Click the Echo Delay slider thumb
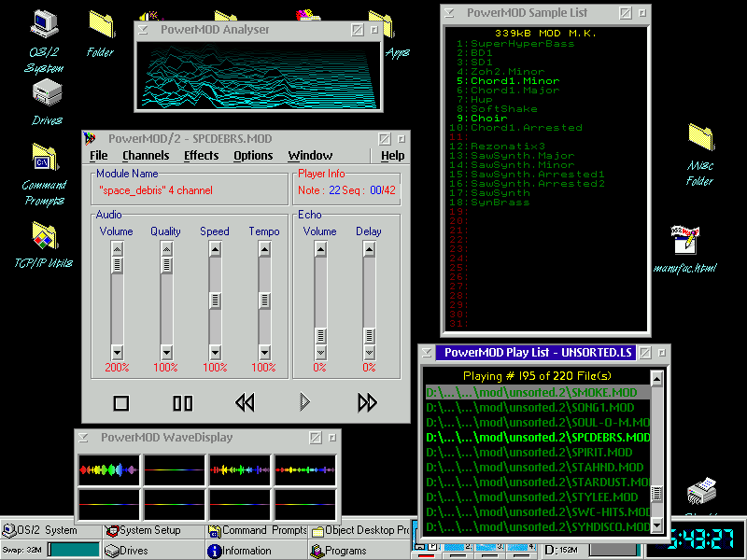The image size is (747, 560). [x=369, y=336]
